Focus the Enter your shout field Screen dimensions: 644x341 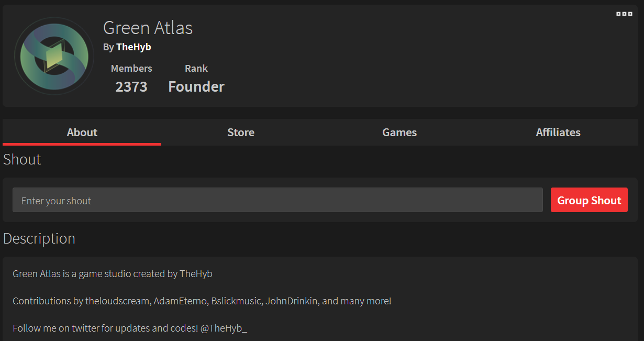click(277, 200)
